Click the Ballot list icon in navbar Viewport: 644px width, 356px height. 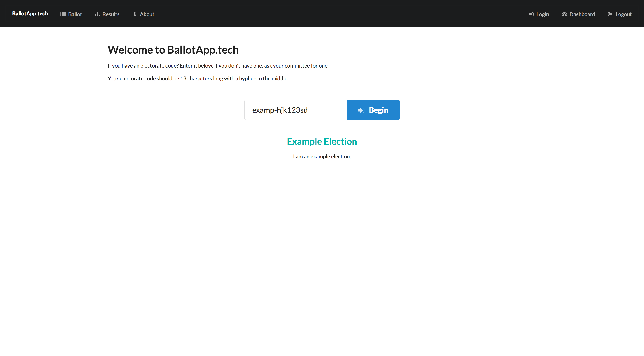pos(63,14)
